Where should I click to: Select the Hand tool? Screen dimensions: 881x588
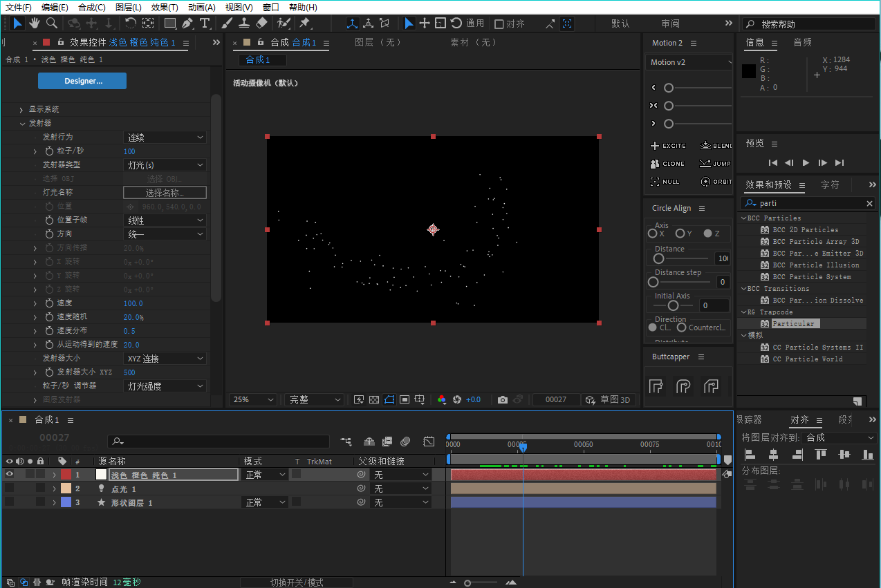coord(35,23)
